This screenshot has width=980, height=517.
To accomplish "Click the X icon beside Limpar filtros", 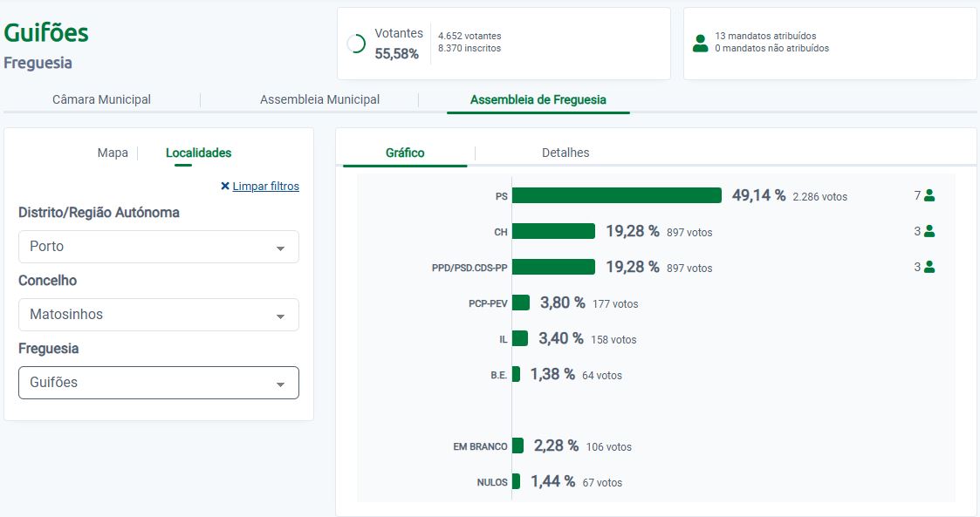I will click(225, 186).
